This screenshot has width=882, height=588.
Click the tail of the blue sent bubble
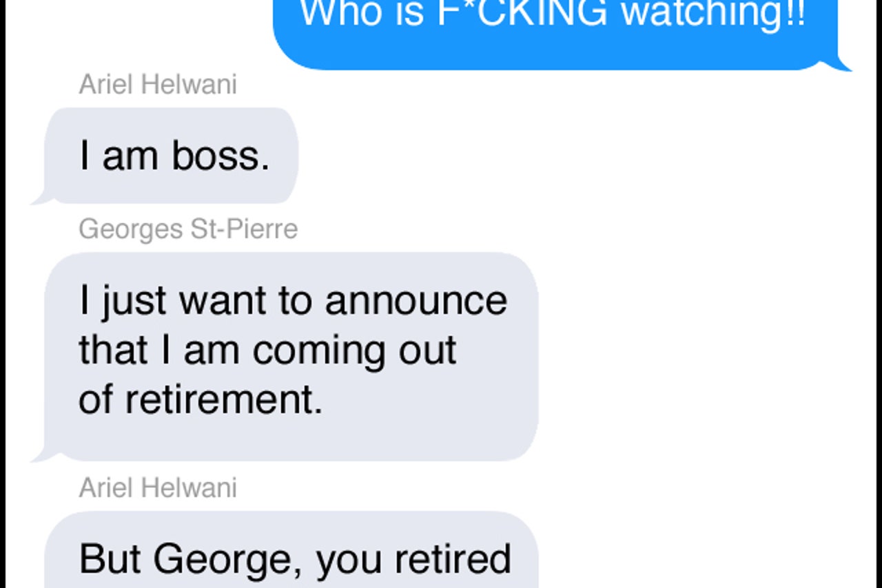(843, 63)
